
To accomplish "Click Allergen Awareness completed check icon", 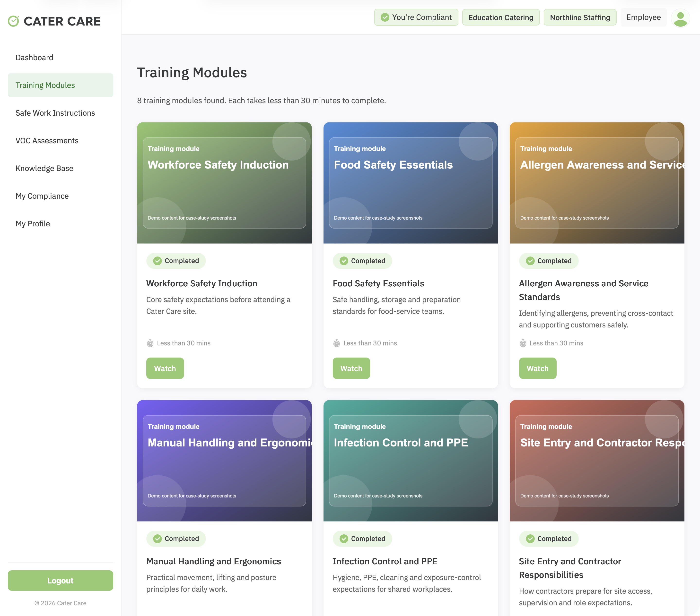I will click(530, 261).
